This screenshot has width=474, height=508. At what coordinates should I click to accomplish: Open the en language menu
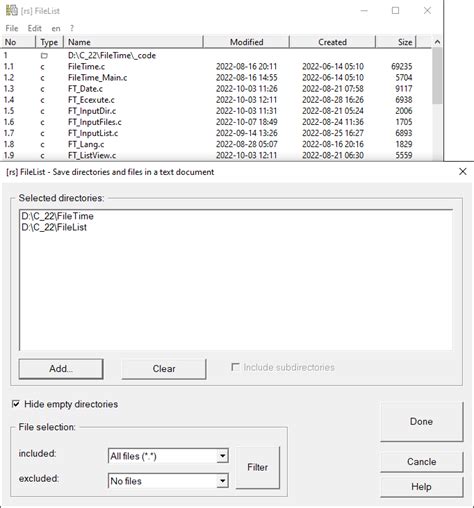(56, 29)
